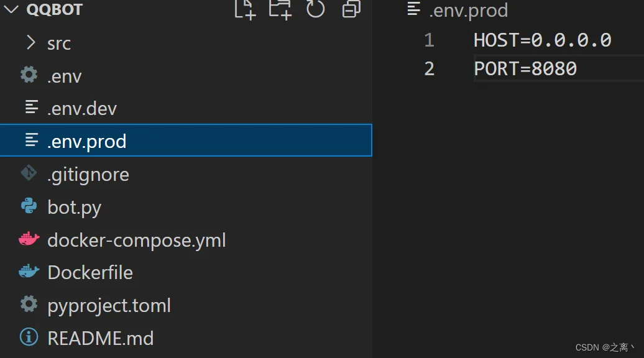Click the blue whale Dockerfile icon
The height and width of the screenshot is (358, 644).
(29, 271)
